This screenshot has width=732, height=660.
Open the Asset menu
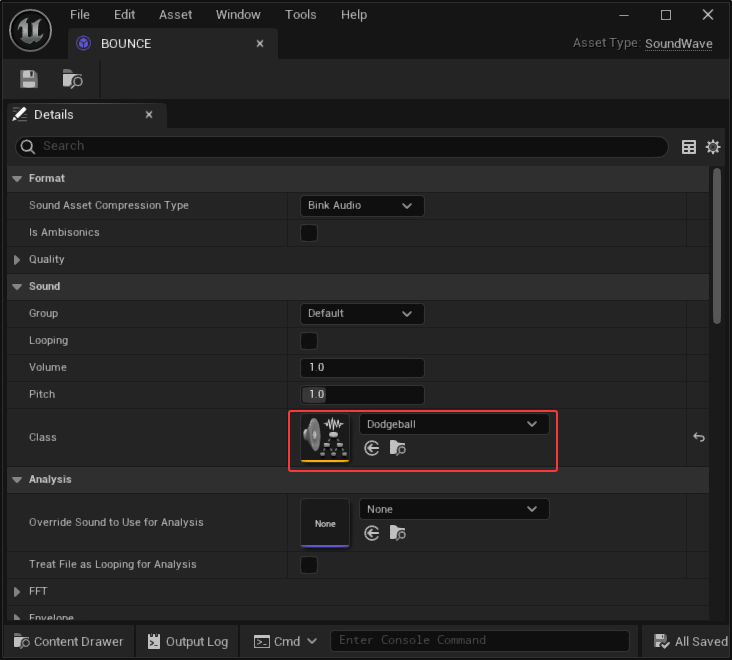176,15
